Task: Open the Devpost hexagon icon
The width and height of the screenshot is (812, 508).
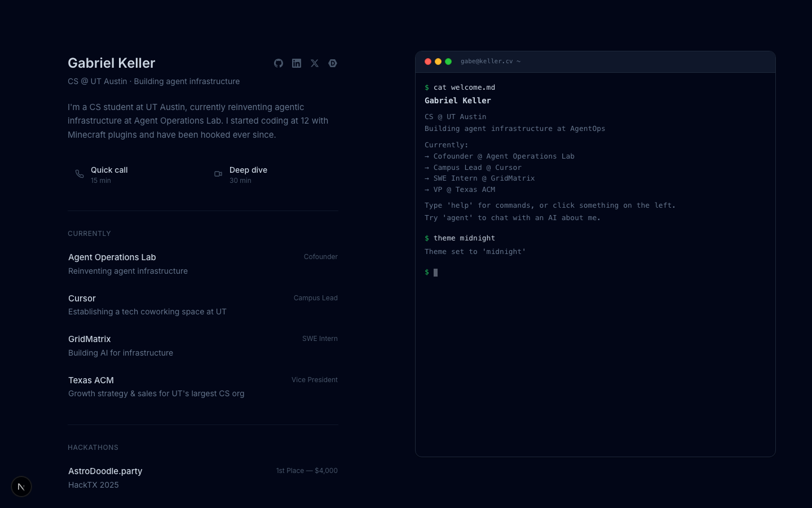Action: coord(332,63)
